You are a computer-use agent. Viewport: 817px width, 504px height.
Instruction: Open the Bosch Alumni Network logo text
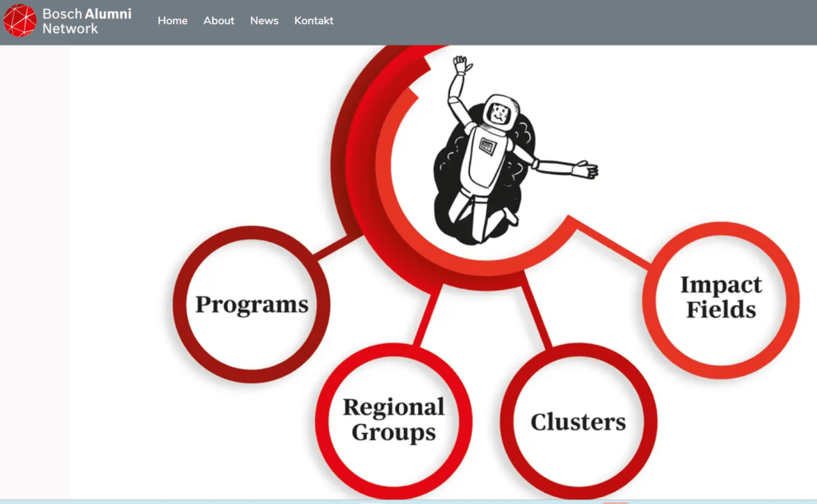coord(86,22)
